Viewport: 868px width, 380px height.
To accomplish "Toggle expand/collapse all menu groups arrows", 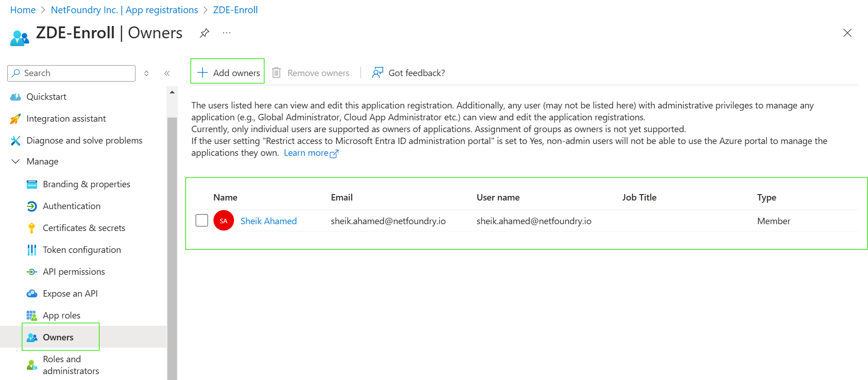I will coord(146,73).
